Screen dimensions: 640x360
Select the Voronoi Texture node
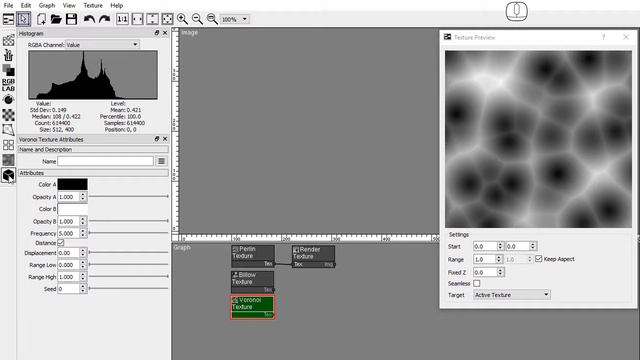coord(253,307)
